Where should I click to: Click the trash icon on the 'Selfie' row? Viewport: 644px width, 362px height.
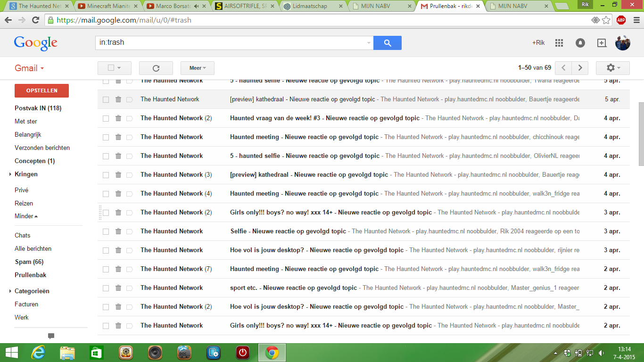tap(118, 231)
